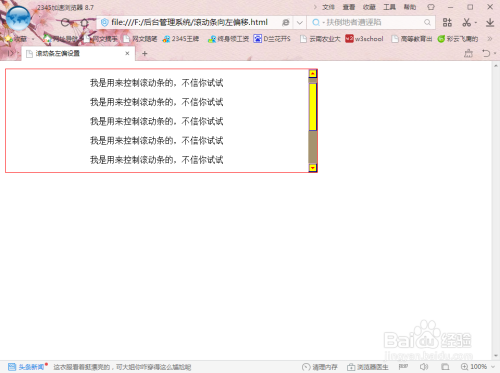Open the 高等教育出 bookmark
Screen dimensions: 500x373
pos(412,39)
